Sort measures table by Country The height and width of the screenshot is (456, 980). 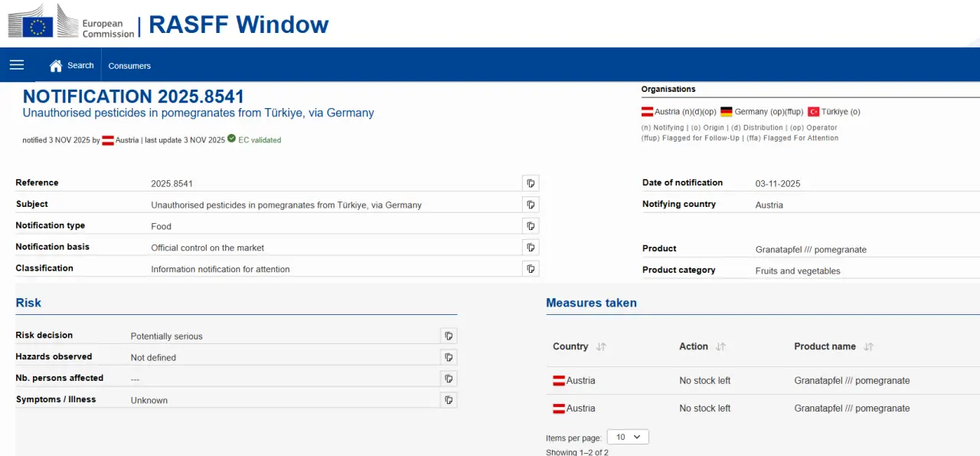(x=601, y=347)
